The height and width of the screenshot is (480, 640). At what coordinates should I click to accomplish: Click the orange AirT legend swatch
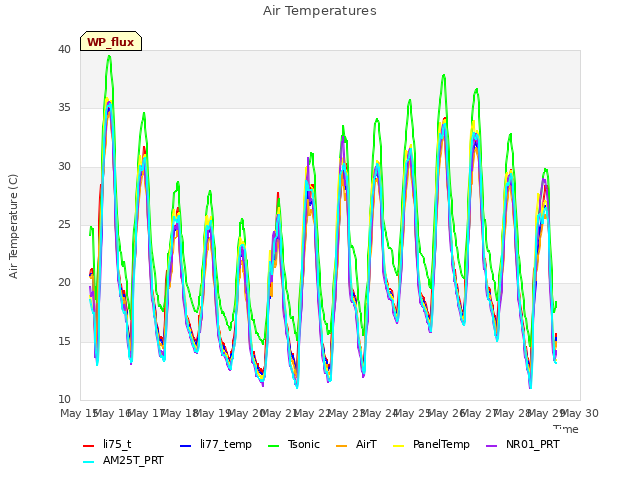[342, 445]
